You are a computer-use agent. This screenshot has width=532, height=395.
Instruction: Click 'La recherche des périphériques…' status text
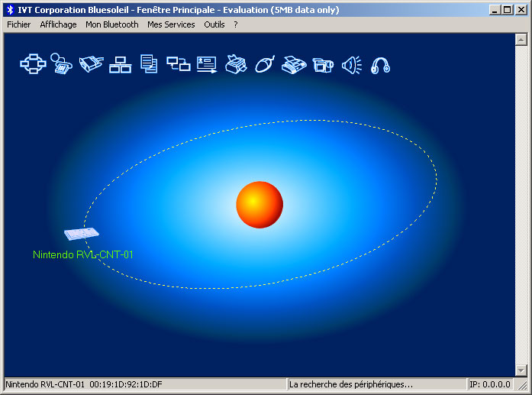(x=351, y=384)
